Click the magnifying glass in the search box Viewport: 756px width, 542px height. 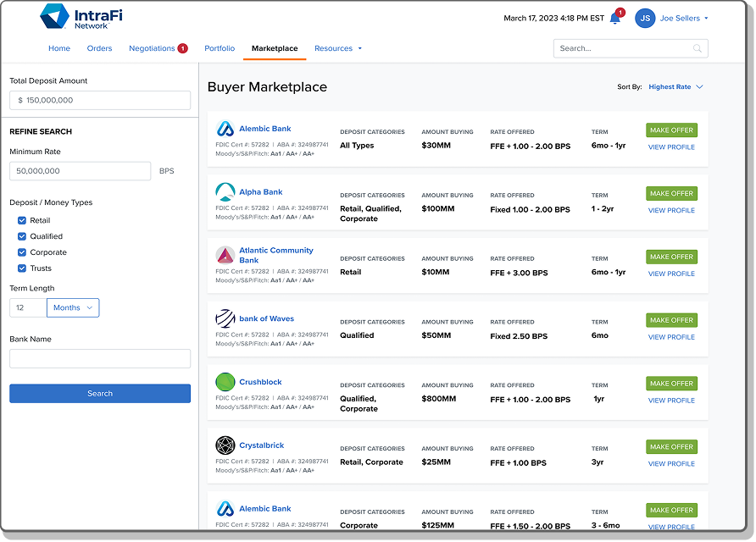pos(697,48)
